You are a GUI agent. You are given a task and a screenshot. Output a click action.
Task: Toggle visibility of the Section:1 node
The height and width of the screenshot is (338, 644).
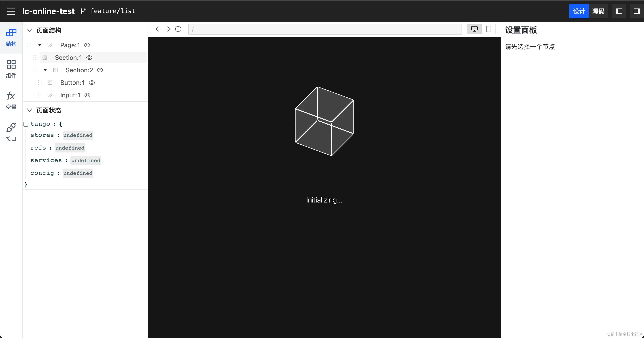pyautogui.click(x=89, y=58)
